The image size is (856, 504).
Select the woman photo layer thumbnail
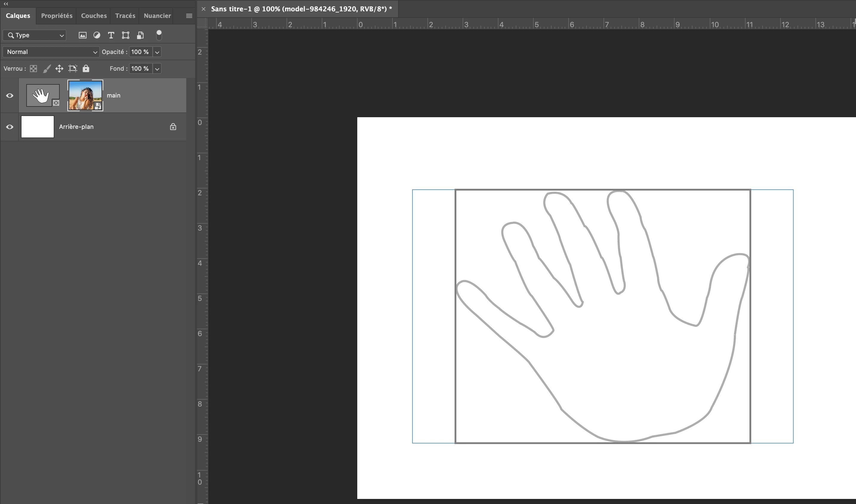(x=85, y=96)
